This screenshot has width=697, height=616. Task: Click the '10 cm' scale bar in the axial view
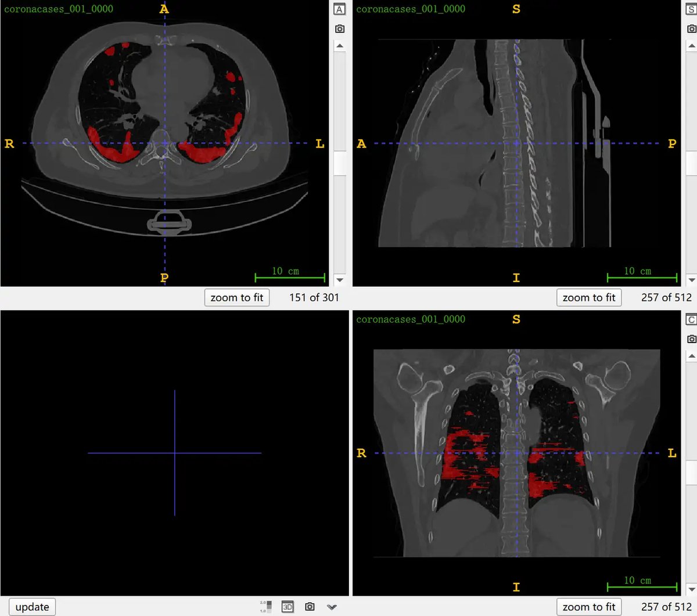click(290, 274)
